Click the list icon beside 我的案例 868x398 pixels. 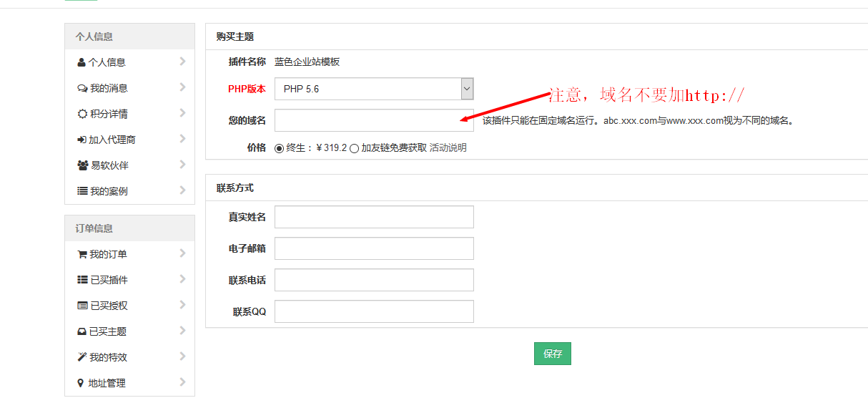(82, 191)
